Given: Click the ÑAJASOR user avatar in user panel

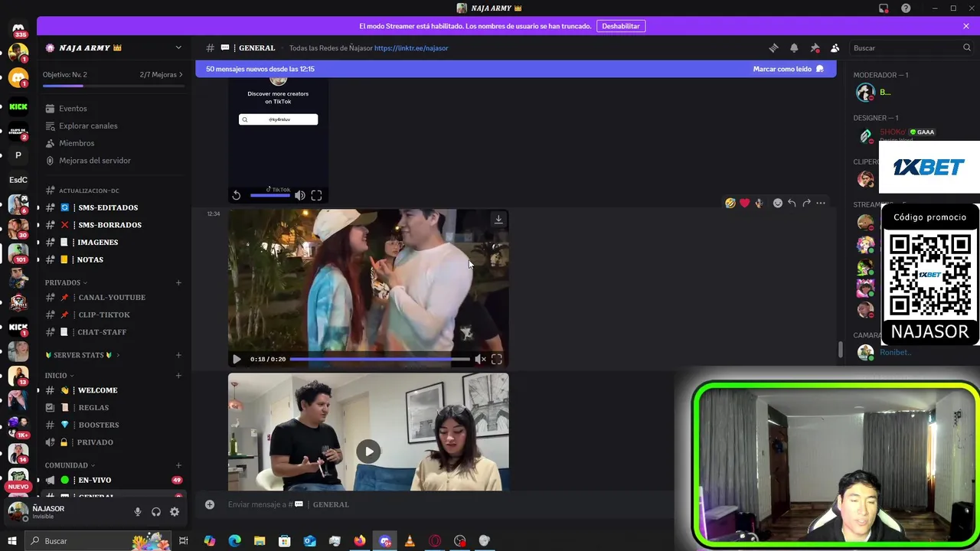Looking at the screenshot, I should tap(18, 512).
